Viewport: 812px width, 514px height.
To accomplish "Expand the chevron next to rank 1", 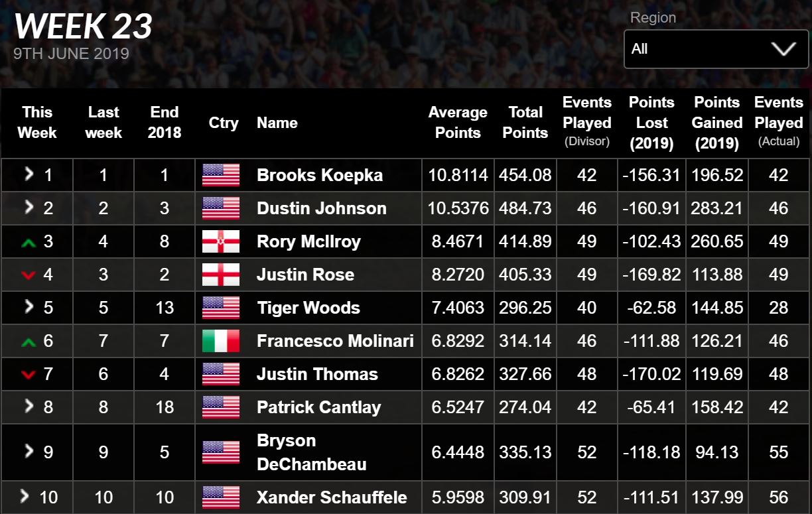I will coord(29,174).
